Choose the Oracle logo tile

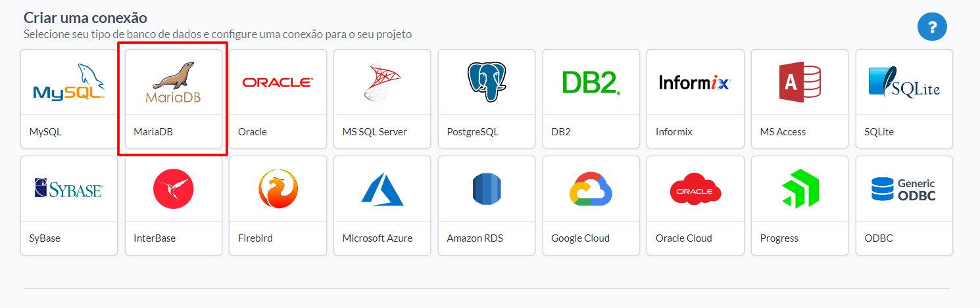point(278,82)
